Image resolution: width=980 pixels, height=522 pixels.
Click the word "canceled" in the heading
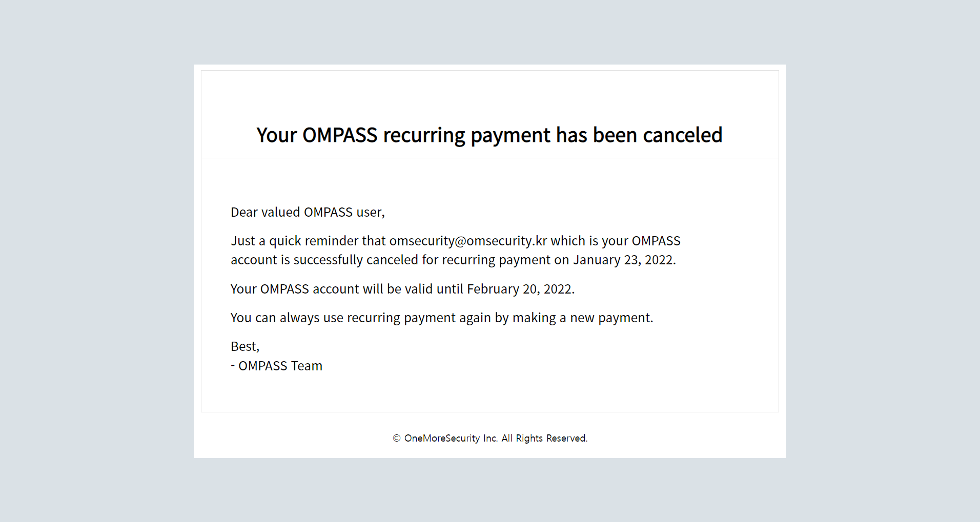pyautogui.click(x=682, y=135)
